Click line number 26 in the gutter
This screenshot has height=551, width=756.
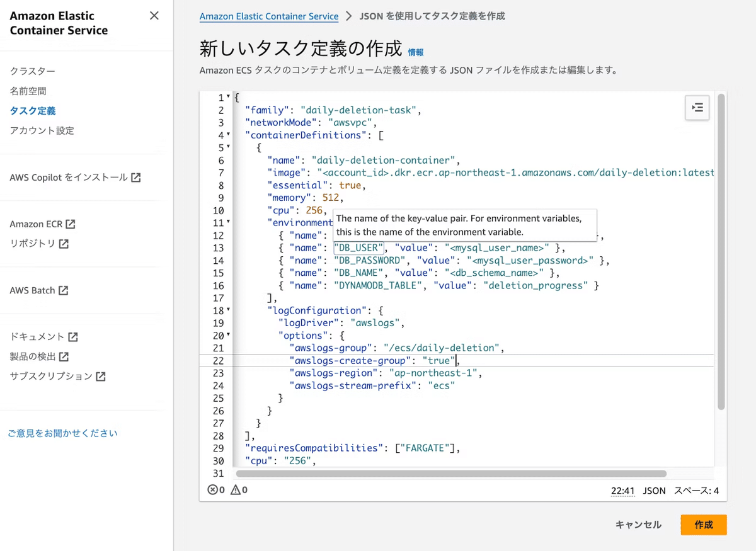pyautogui.click(x=219, y=411)
